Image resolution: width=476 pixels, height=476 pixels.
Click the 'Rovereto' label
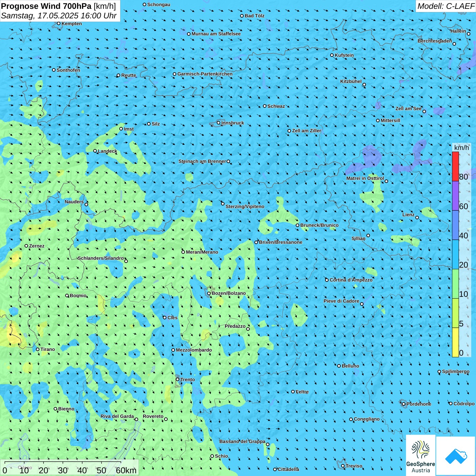pyautogui.click(x=153, y=416)
